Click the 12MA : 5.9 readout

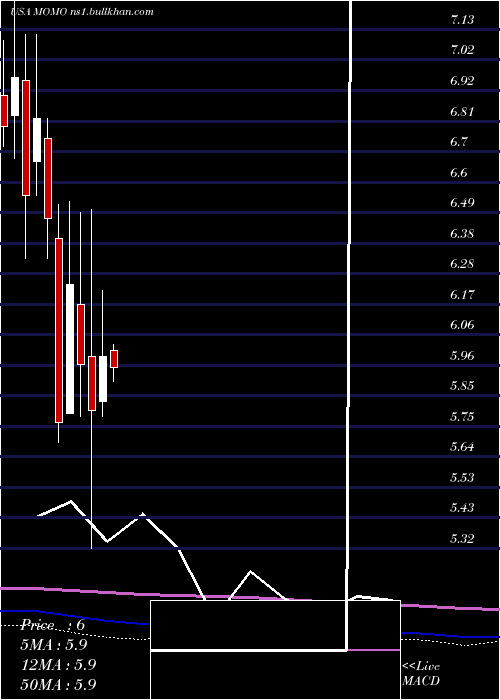(x=58, y=665)
